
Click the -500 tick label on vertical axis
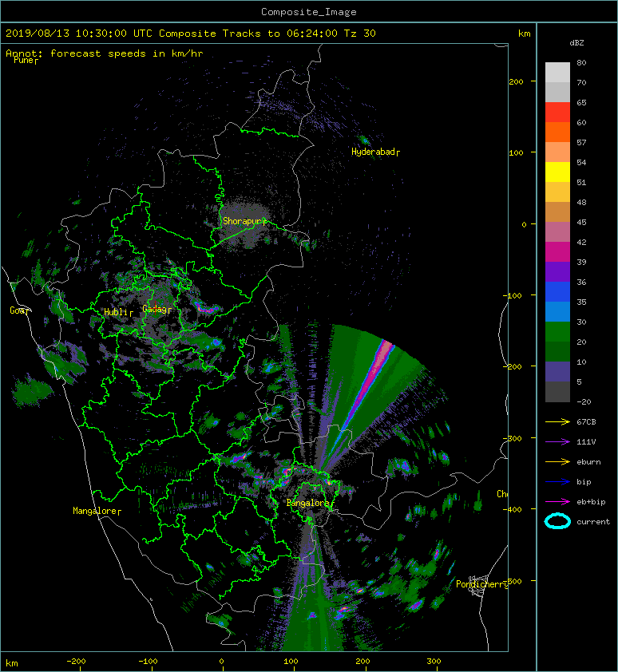tap(514, 582)
